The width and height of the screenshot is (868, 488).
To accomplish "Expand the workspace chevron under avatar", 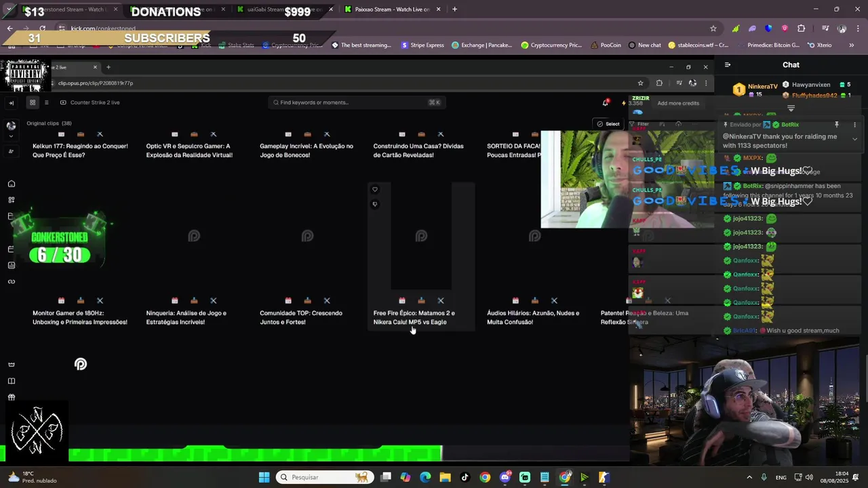I will 11,136.
